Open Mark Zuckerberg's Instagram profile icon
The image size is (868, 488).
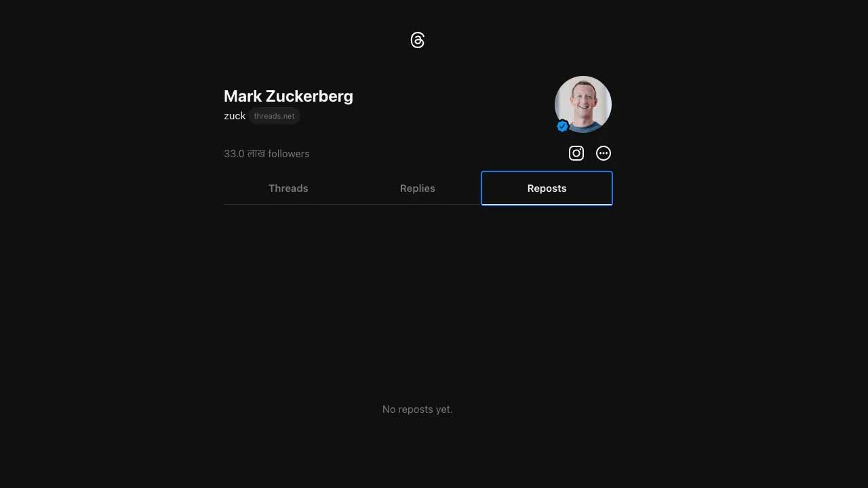pos(576,153)
